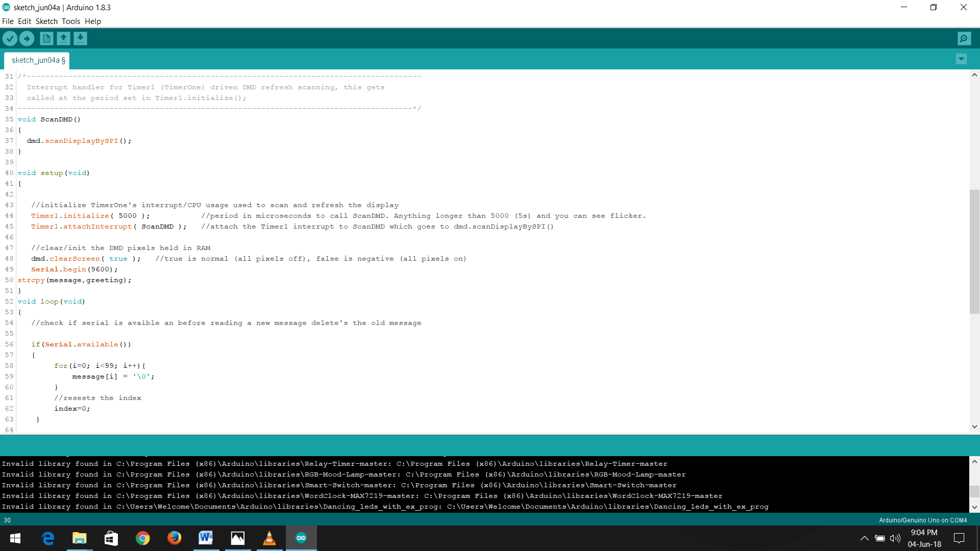Open the Sketch menu

click(x=46, y=21)
